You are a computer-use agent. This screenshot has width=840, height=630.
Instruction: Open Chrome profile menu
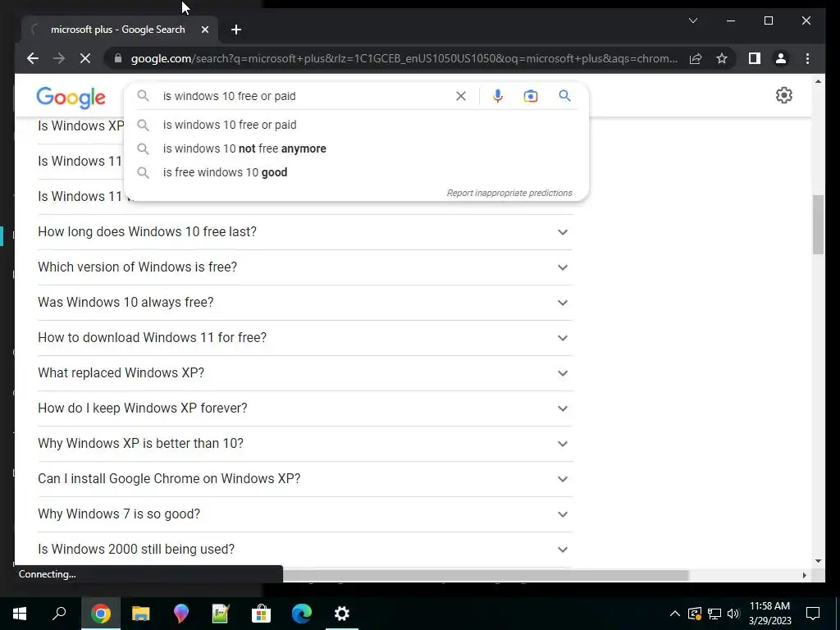click(781, 58)
